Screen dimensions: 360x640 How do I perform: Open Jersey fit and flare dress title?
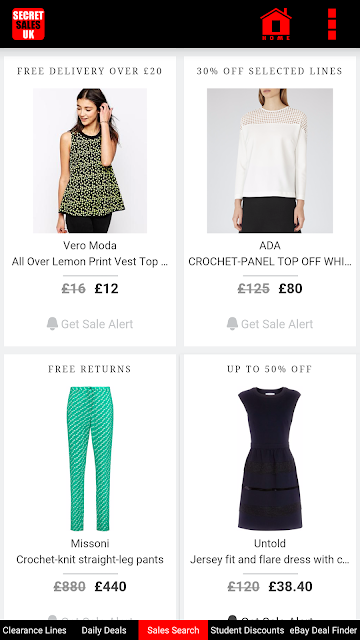pos(270,560)
